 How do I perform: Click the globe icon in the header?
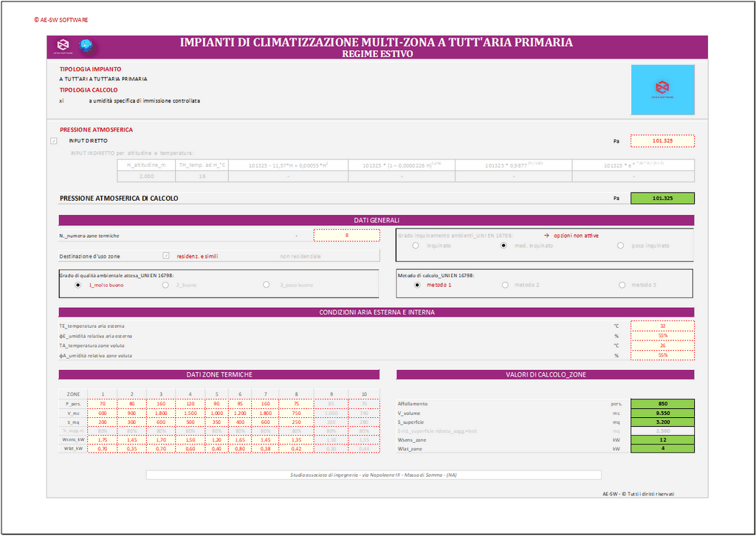tap(87, 46)
